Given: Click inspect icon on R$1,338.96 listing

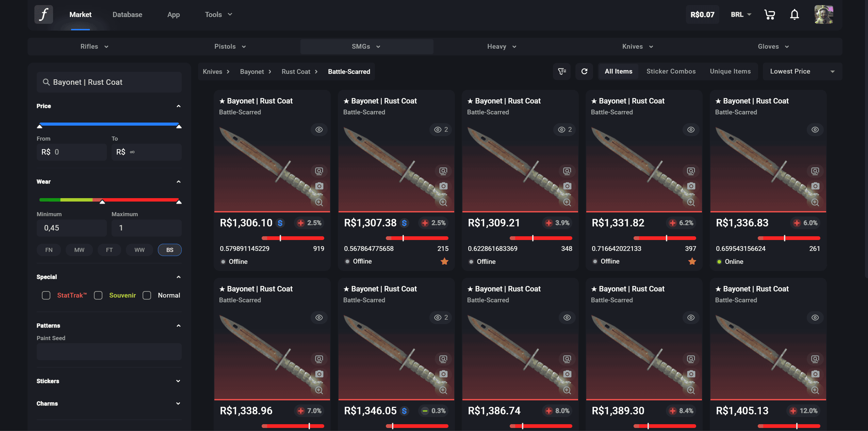Looking at the screenshot, I should (x=319, y=359).
